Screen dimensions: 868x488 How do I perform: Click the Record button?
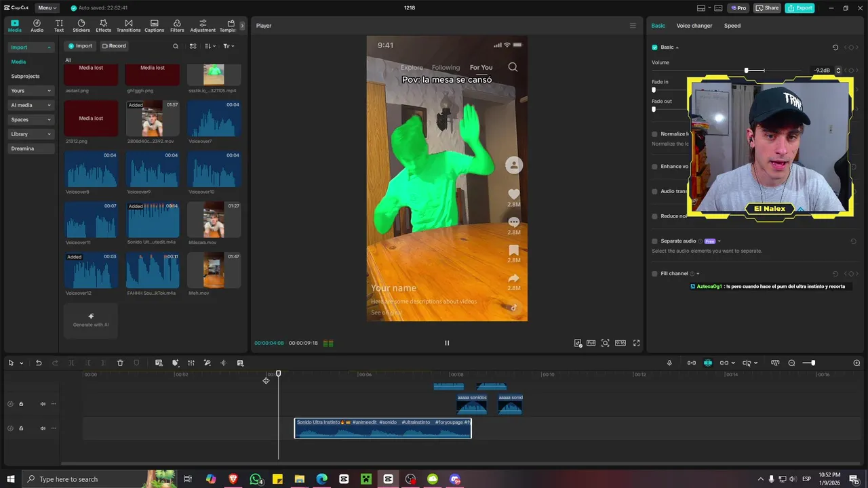click(x=114, y=46)
